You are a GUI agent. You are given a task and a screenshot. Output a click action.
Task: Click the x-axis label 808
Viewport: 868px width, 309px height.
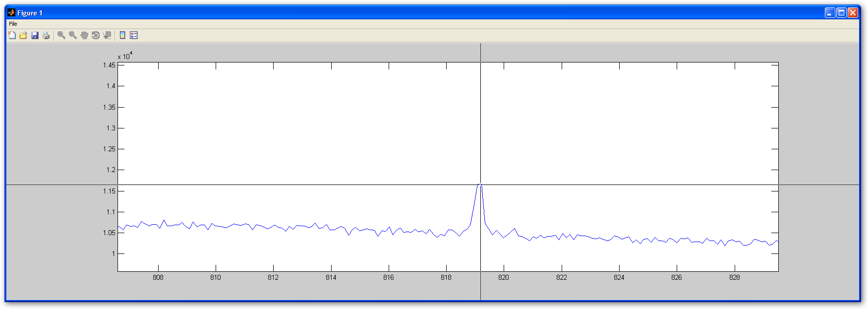[158, 277]
